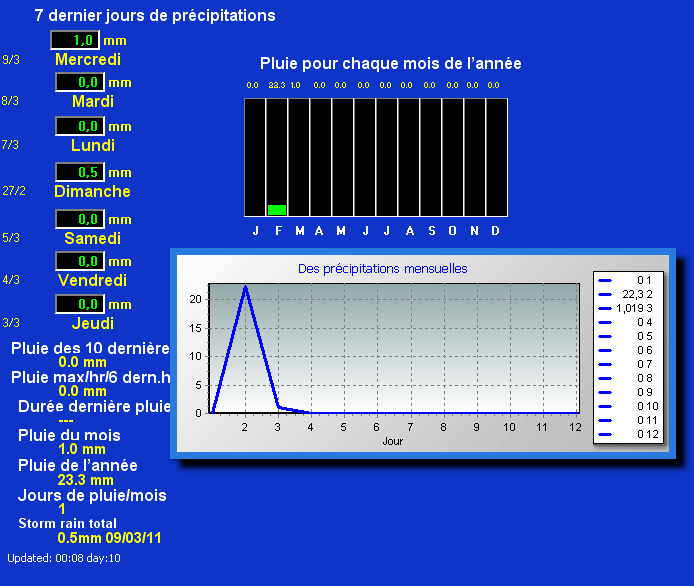Select the rainfall value box above Jeudi
This screenshot has height=586, width=694.
tap(80, 304)
